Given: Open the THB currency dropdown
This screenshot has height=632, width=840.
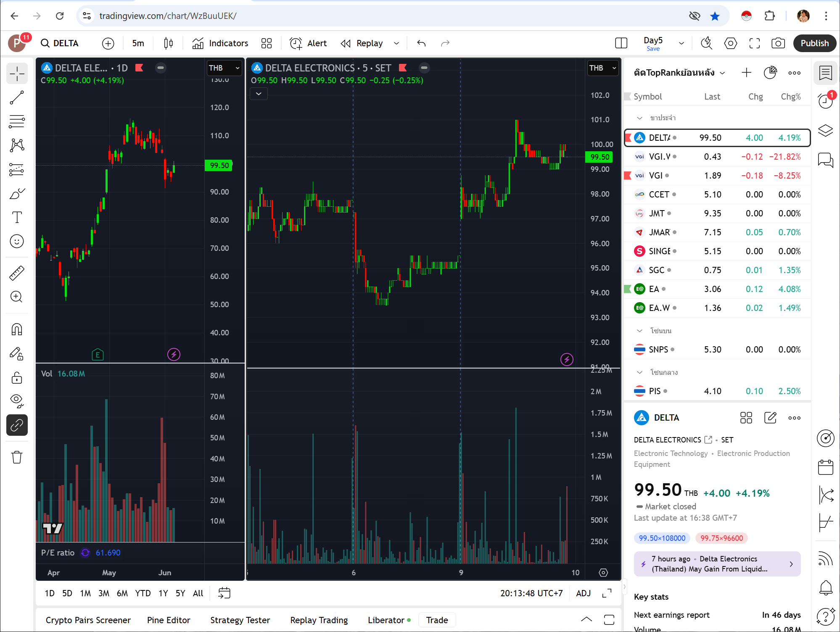Looking at the screenshot, I should [225, 68].
